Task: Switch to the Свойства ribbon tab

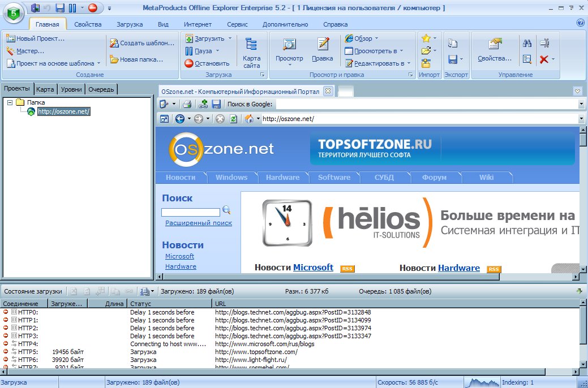Action: (x=88, y=24)
